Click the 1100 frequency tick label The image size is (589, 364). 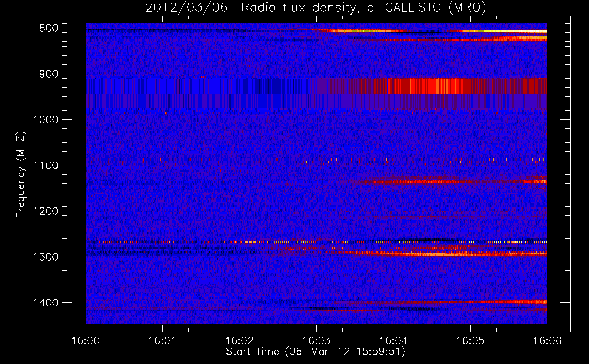(46, 166)
